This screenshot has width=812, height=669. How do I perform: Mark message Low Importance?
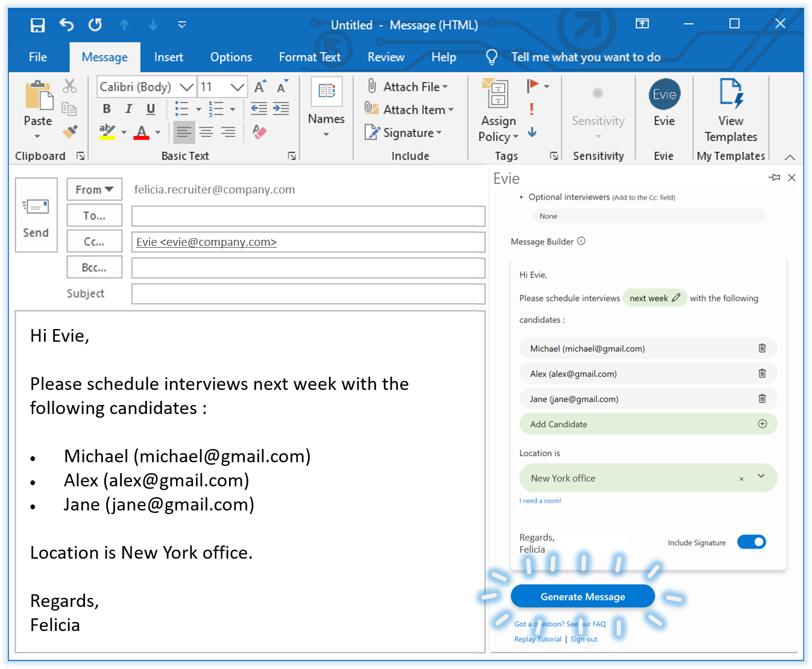click(532, 132)
